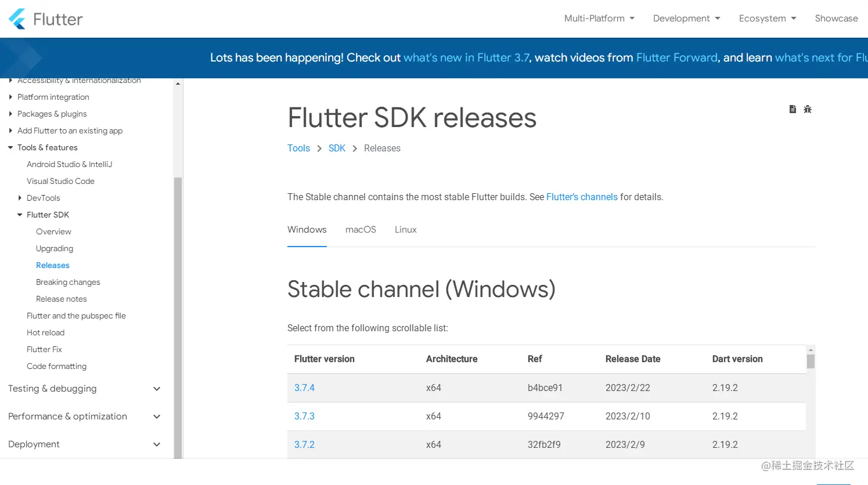Click the Flutter logo icon
868x485 pixels.
click(17, 19)
